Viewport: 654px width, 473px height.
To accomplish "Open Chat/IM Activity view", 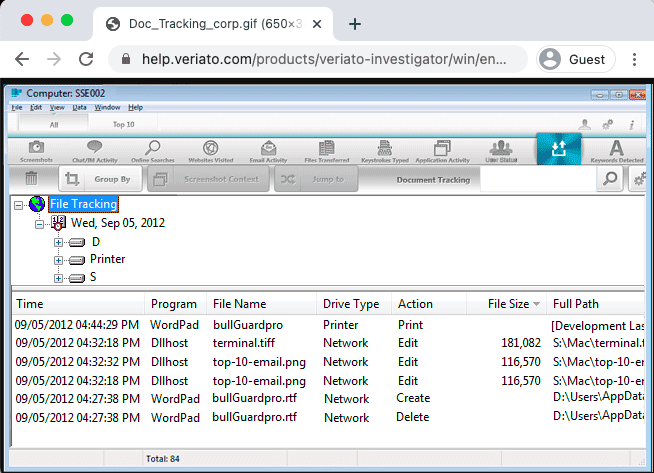I will point(95,151).
